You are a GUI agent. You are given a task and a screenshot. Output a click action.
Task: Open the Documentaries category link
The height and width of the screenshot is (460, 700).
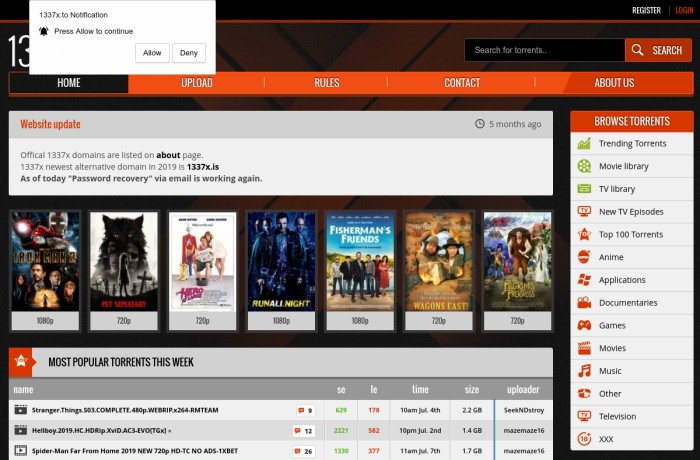point(628,303)
